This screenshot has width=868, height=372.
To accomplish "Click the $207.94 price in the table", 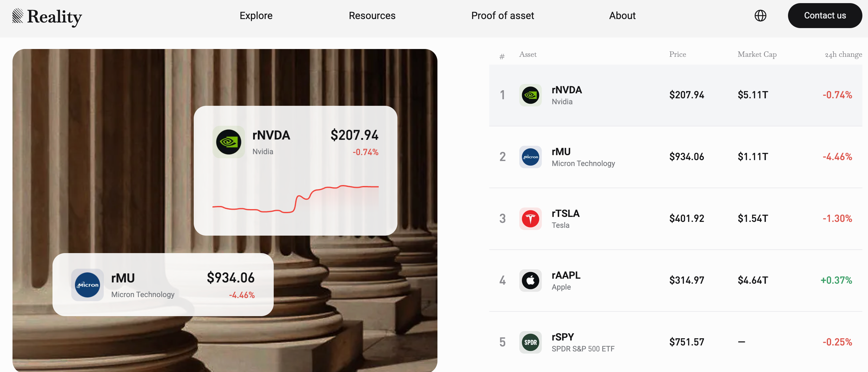I will 687,95.
